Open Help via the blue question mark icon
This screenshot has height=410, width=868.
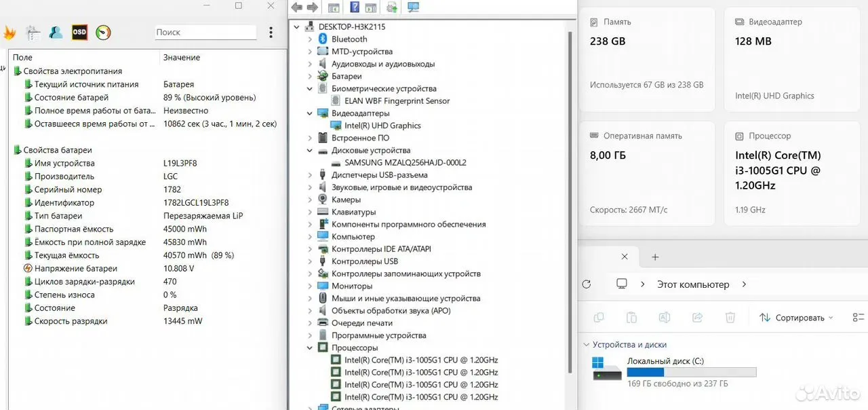pyautogui.click(x=354, y=7)
